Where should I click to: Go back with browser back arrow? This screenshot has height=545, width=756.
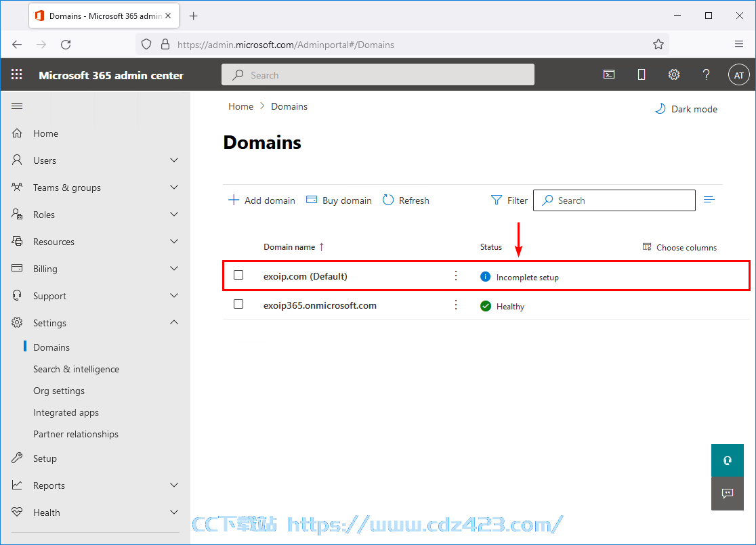point(17,44)
